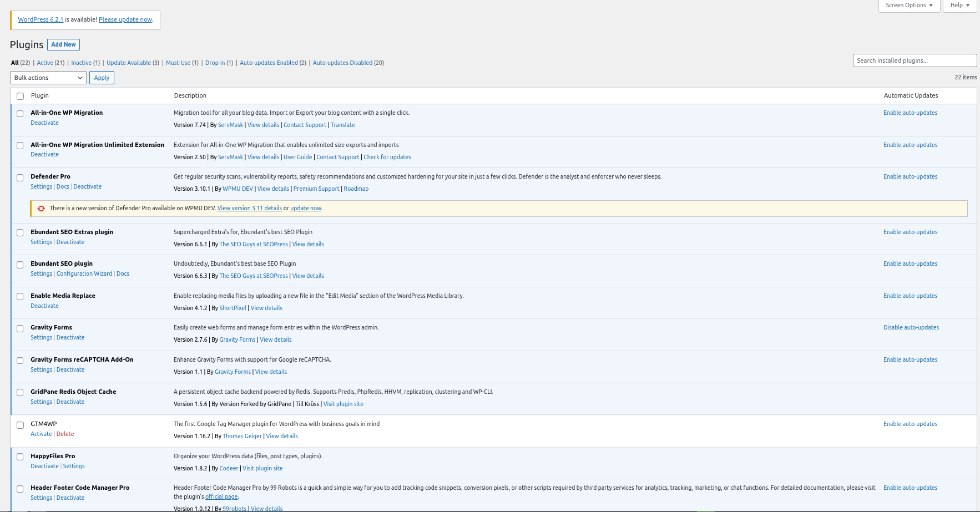Image resolution: width=980 pixels, height=512 pixels.
Task: Click in the Search installed plugins field
Action: pos(914,60)
